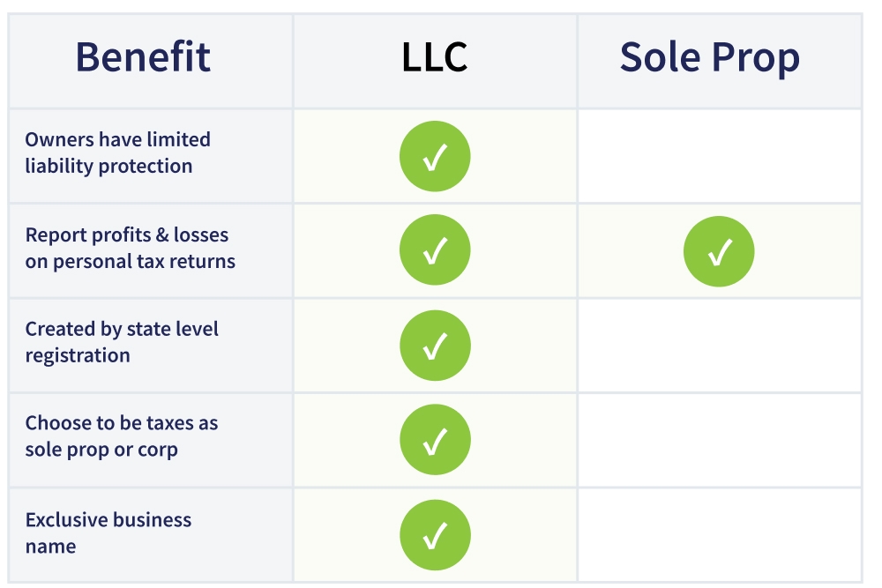Select 'Created by state level registration' label
Image resolution: width=882 pixels, height=588 pixels.
pyautogui.click(x=121, y=342)
